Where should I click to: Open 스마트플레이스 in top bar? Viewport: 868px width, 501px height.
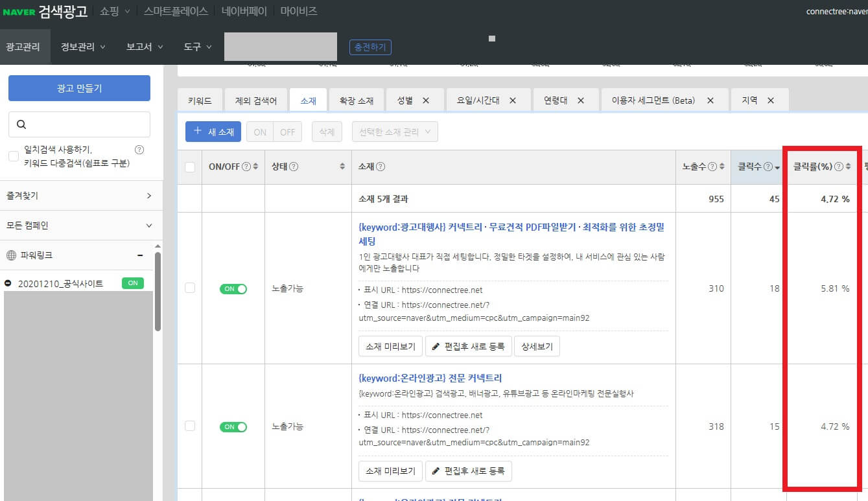[176, 11]
